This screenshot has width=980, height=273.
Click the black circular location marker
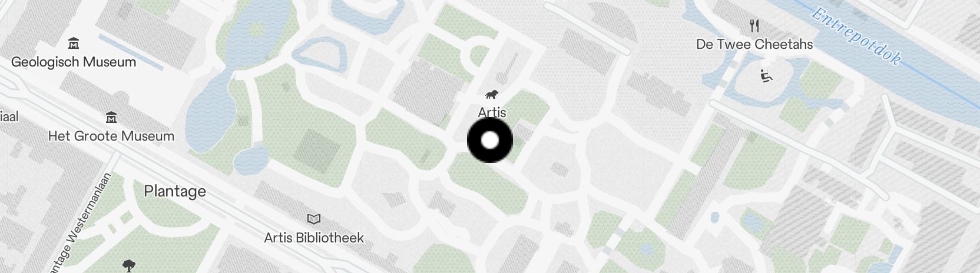click(490, 140)
